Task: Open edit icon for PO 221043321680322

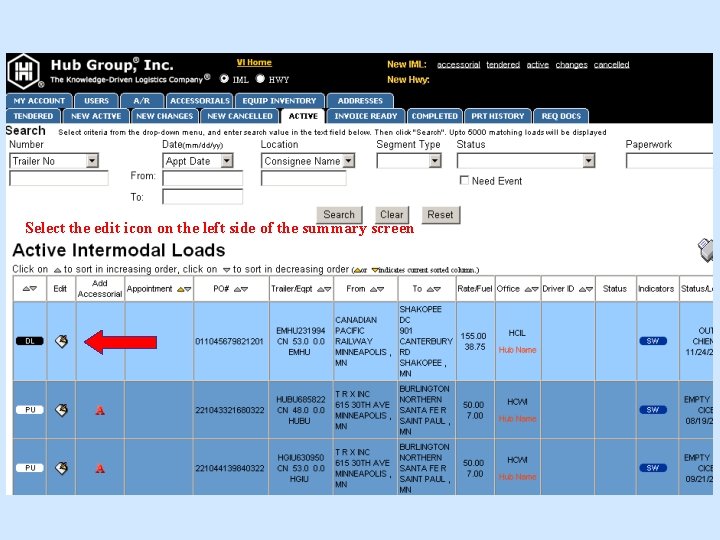Action: pos(62,410)
